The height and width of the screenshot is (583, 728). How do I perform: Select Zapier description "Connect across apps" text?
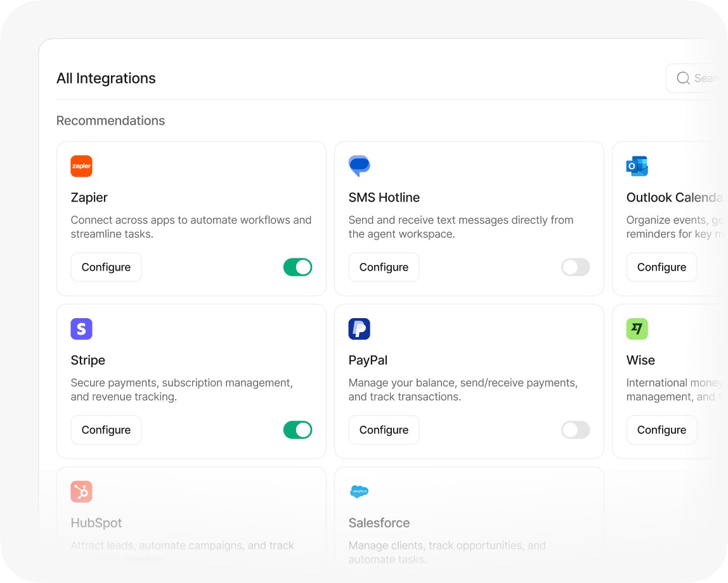point(191,227)
